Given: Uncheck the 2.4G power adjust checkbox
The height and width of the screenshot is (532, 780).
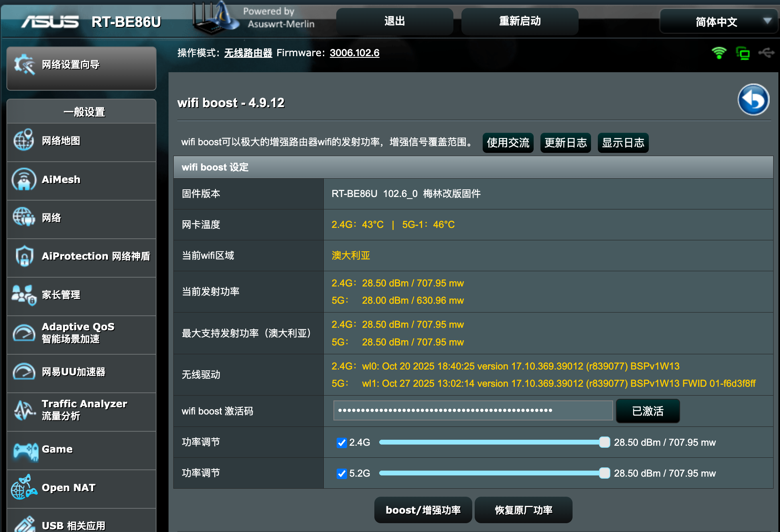Looking at the screenshot, I should (x=342, y=443).
